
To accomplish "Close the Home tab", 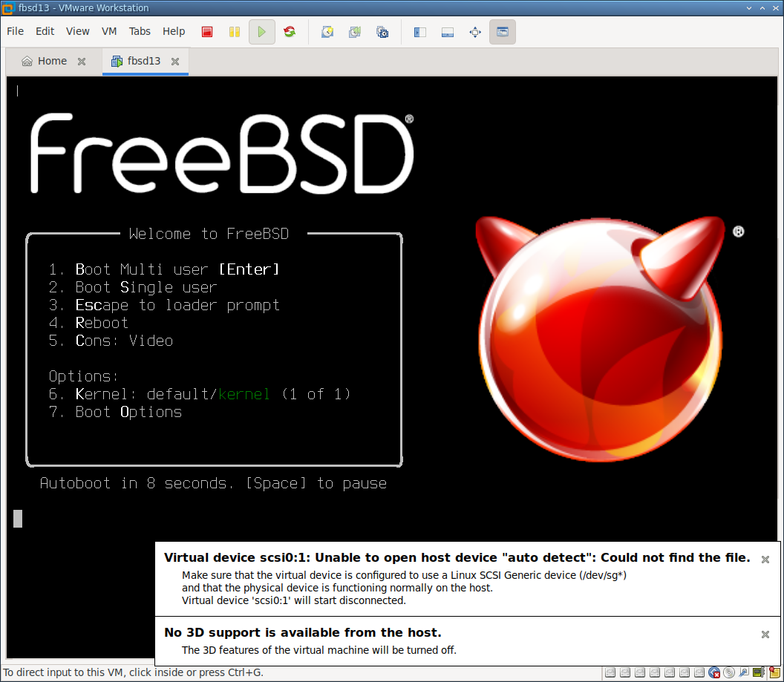I will (82, 62).
